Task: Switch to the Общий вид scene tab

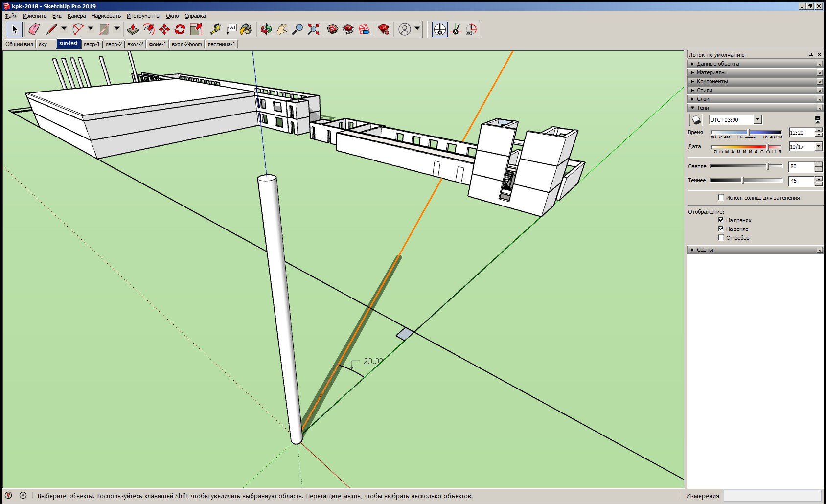Action: click(x=19, y=44)
